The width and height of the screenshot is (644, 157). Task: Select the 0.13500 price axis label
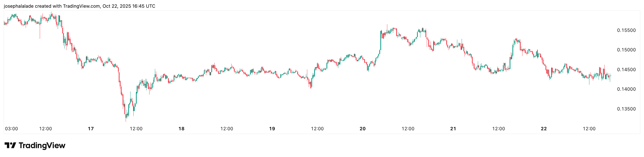point(626,109)
